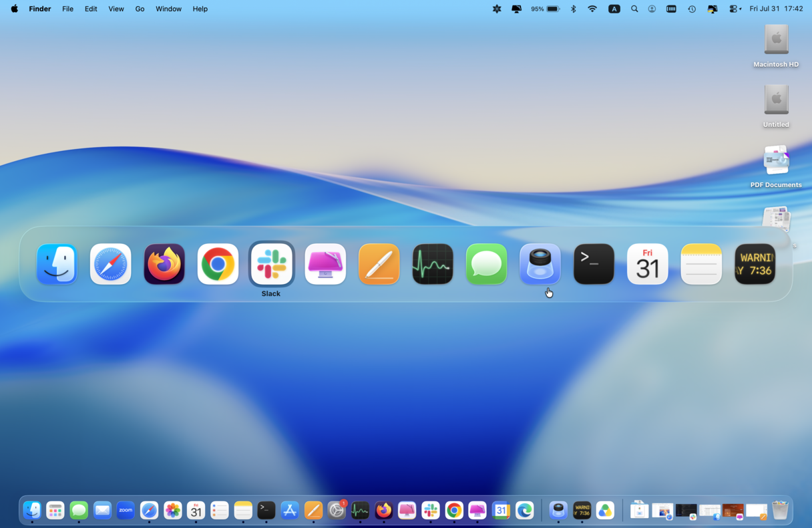Choose Pages in the app switcher
The width and height of the screenshot is (812, 528).
pyautogui.click(x=379, y=264)
